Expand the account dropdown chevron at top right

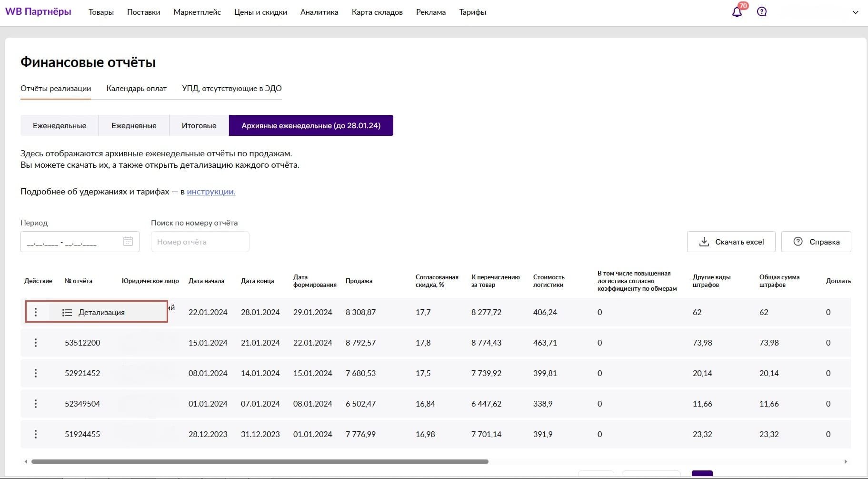[855, 12]
